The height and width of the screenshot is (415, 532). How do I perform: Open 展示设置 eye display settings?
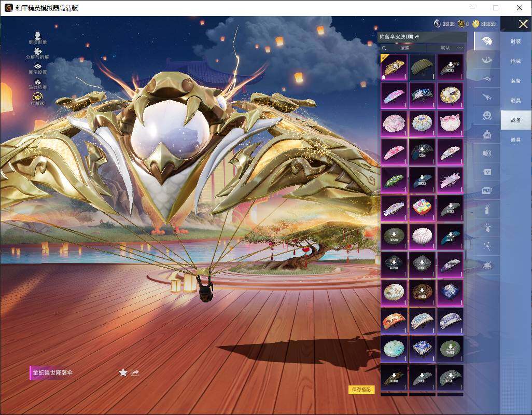click(37, 66)
